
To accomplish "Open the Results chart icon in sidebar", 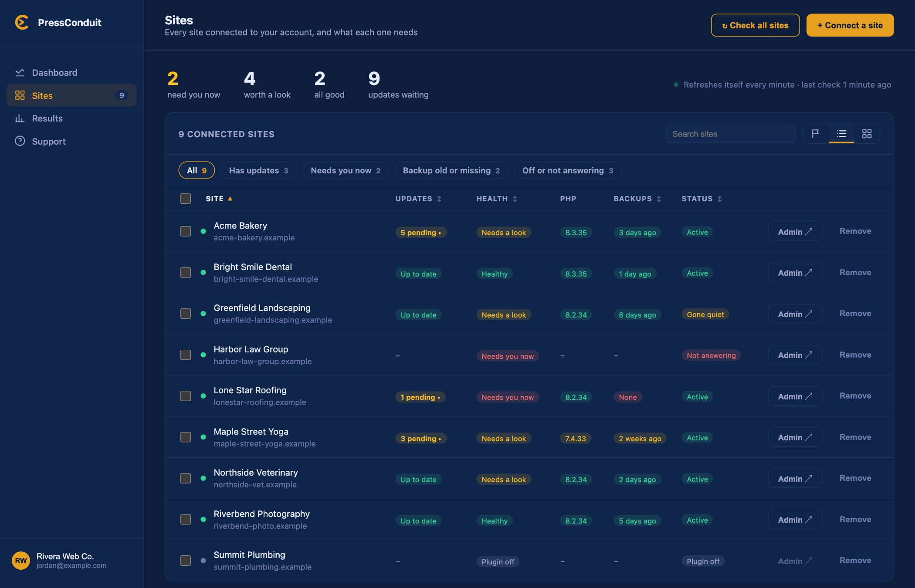I will pos(20,118).
